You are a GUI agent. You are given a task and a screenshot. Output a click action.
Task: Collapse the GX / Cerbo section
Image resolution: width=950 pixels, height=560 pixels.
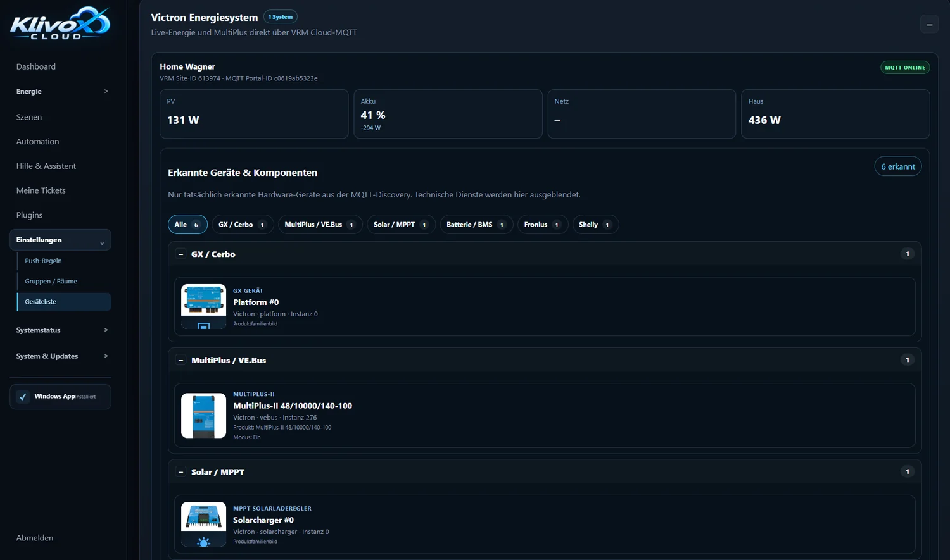(x=180, y=254)
